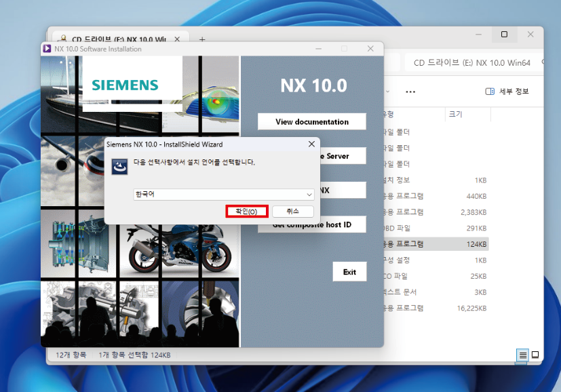Open the three-dot more options menu in Explorer
The image size is (561, 392).
410,92
